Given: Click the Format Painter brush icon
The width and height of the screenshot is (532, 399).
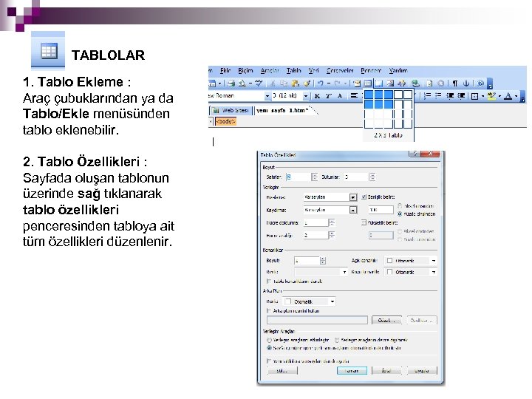Looking at the screenshot, I should tap(307, 83).
